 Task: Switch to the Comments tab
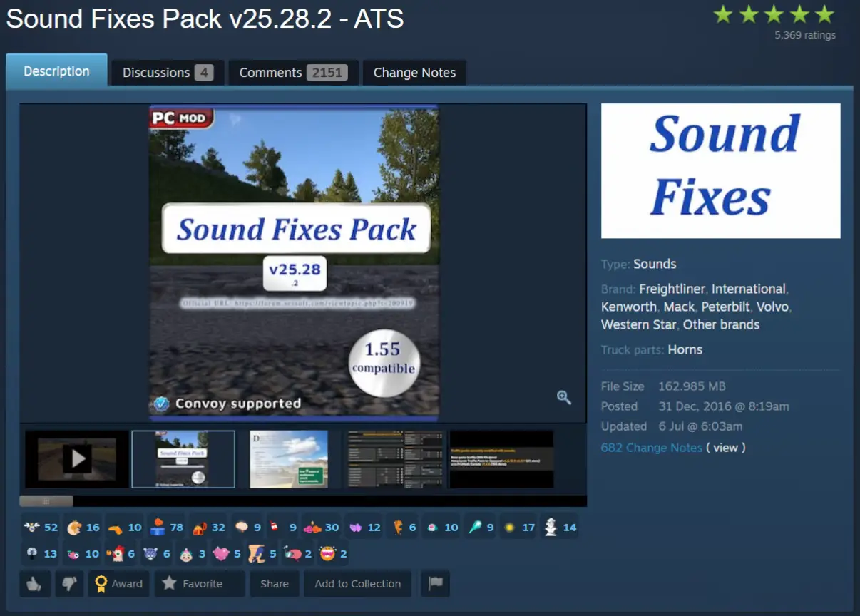coord(293,73)
